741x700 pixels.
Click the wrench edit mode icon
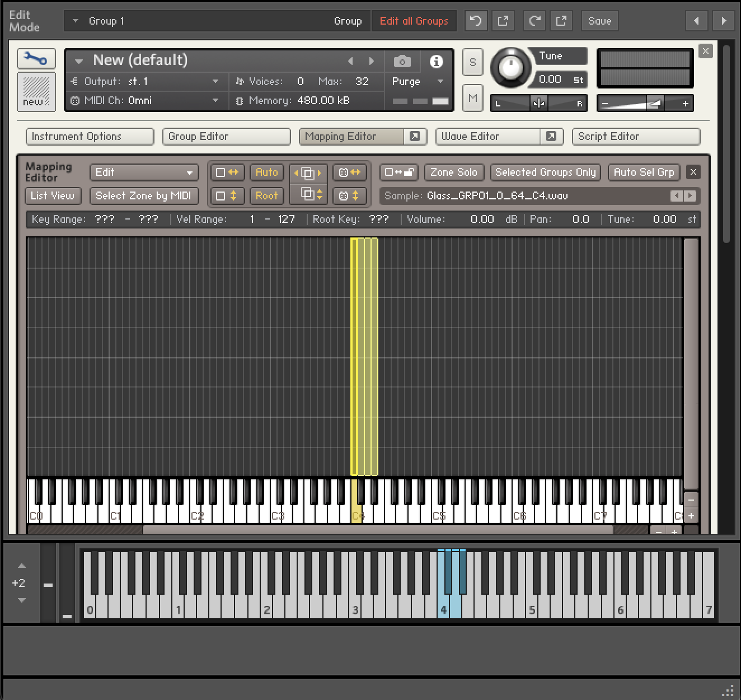(36, 59)
